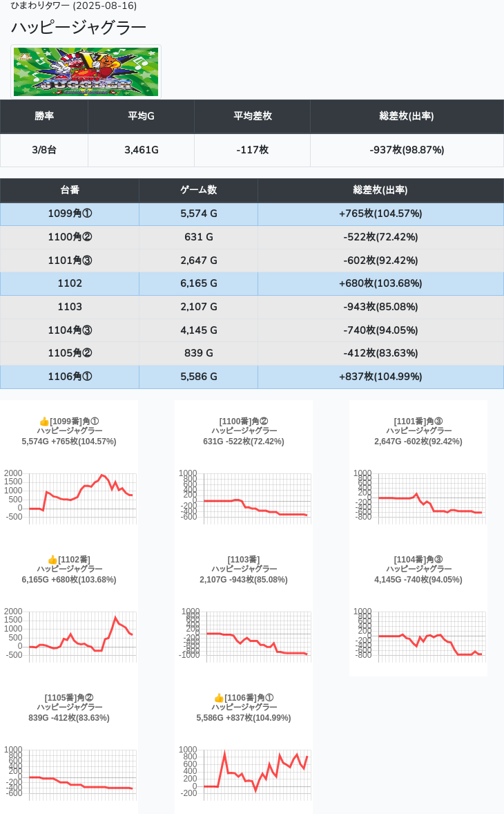Click the Happy Juggler machine banner image
This screenshot has height=814, width=504.
coord(86,72)
